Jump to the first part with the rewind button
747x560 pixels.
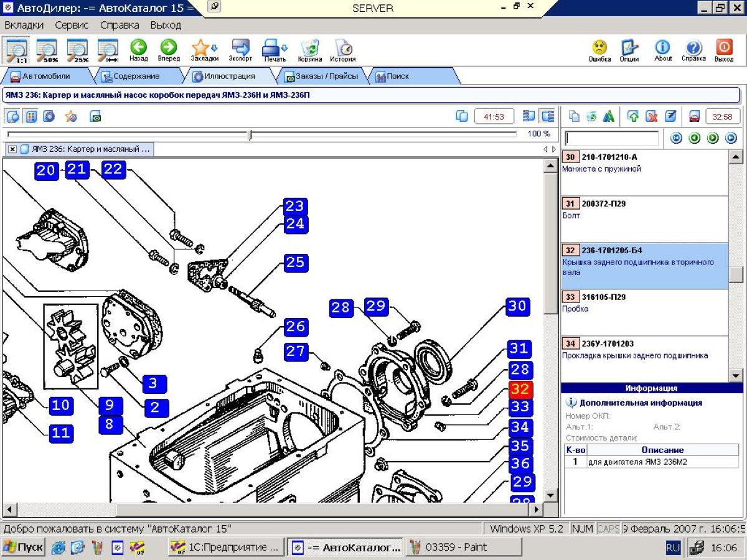click(x=677, y=138)
